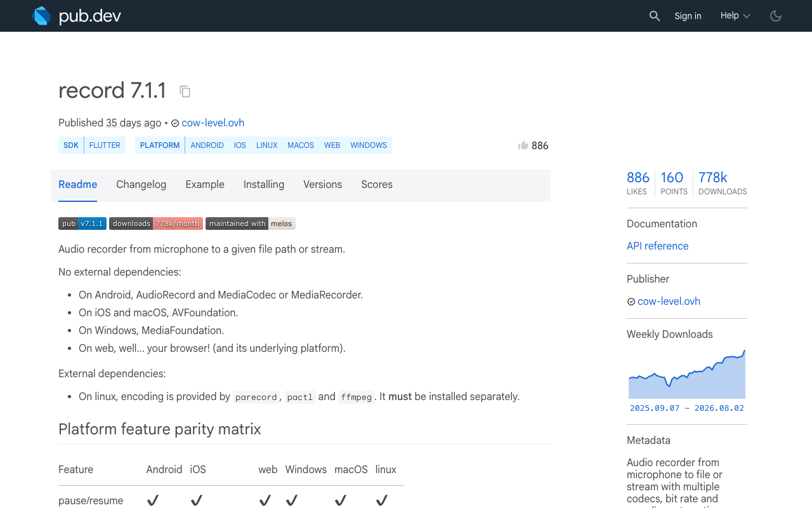Select the LINUX platform tag
This screenshot has height=508, width=812.
coord(267,145)
